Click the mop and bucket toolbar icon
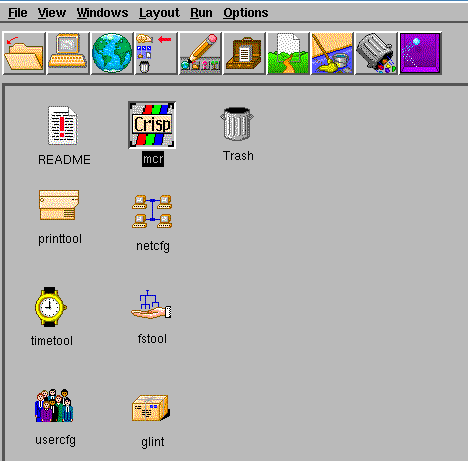The image size is (468, 461). (332, 53)
